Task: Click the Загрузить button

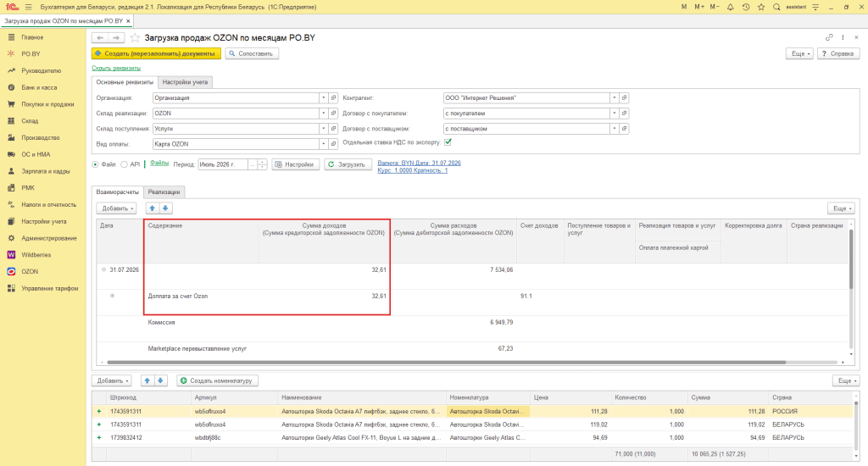Action: (x=347, y=164)
